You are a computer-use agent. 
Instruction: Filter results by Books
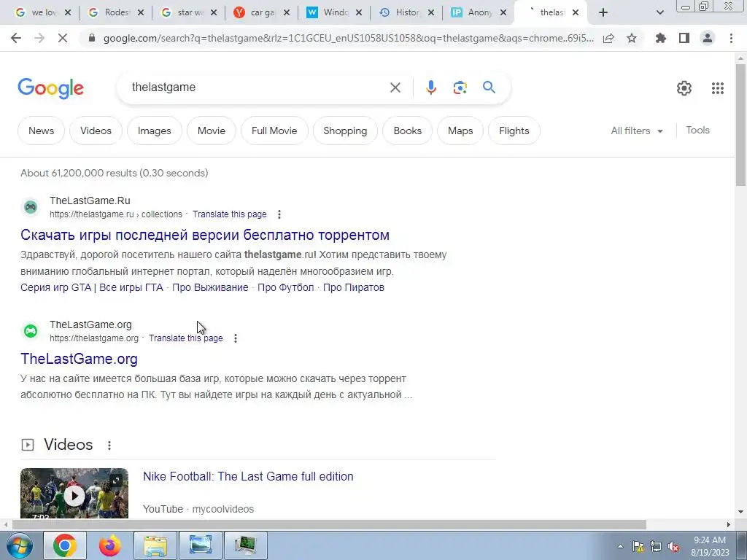[408, 131]
